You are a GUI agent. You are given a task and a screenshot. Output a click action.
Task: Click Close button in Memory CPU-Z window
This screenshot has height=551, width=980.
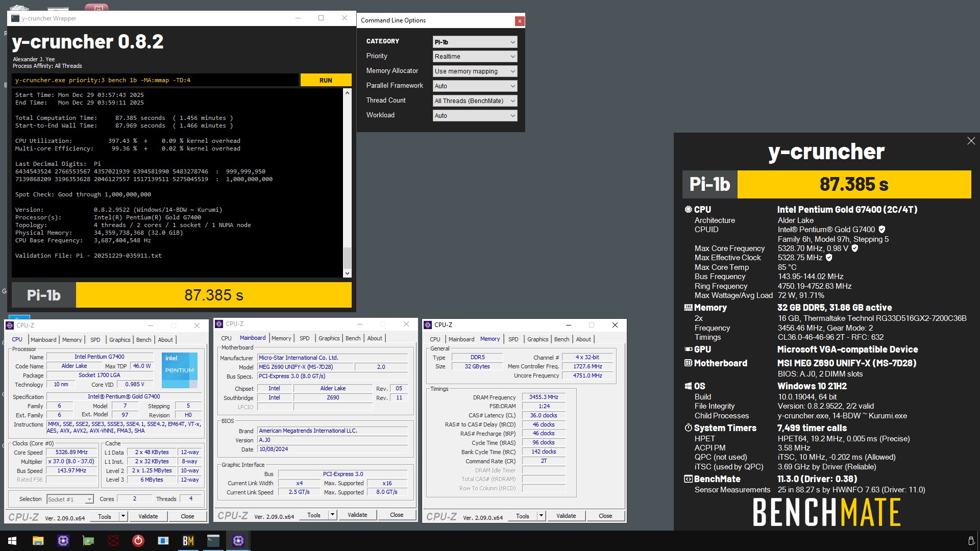click(605, 516)
